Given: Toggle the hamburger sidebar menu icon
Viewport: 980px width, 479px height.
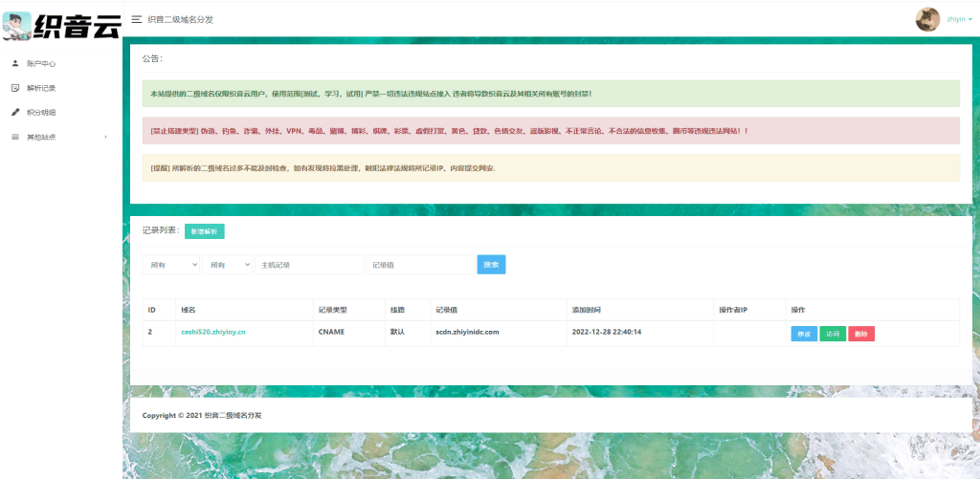Looking at the screenshot, I should [x=137, y=19].
